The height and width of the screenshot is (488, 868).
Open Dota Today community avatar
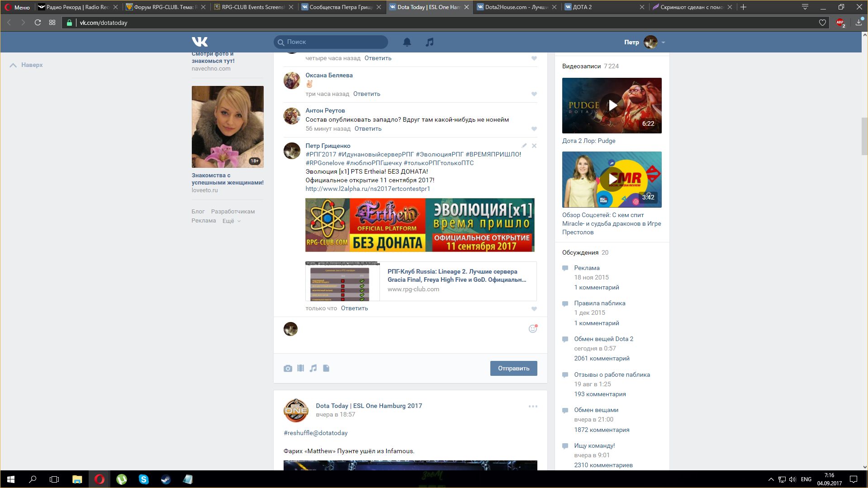tap(296, 410)
